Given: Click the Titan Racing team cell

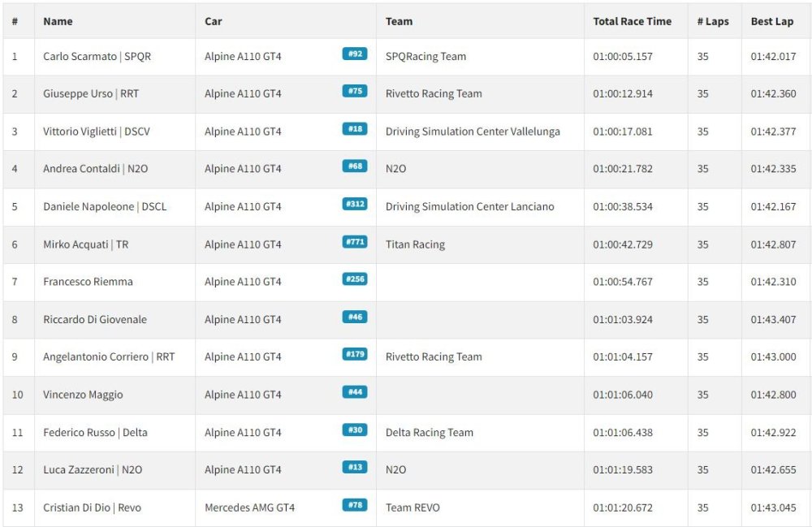Looking at the screenshot, I should click(415, 244).
